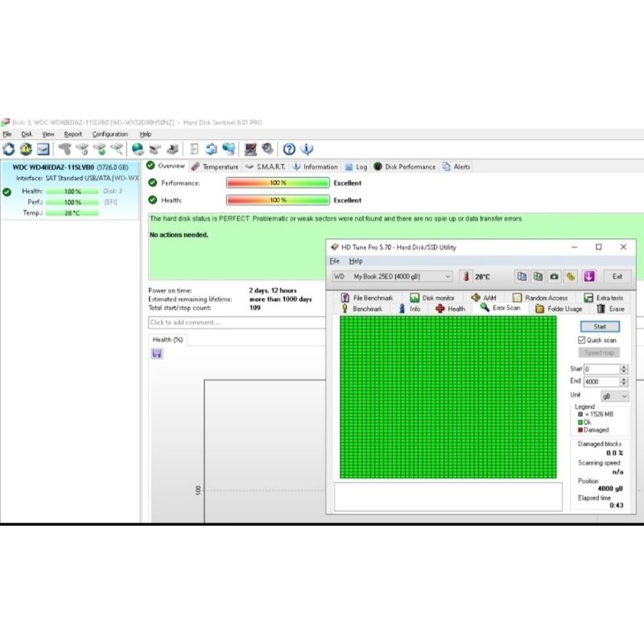
Task: Click the floppy save icon under Health (%) tab
Action: click(x=157, y=353)
